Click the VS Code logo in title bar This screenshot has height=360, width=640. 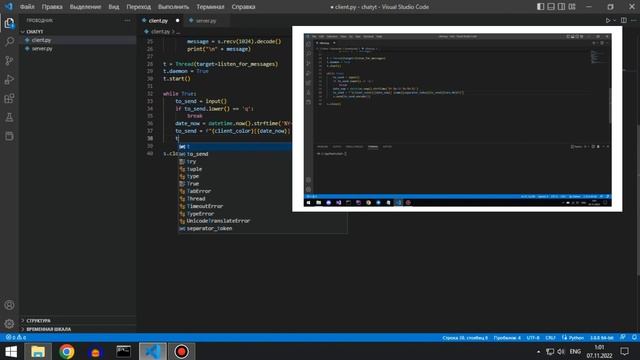(x=9, y=7)
